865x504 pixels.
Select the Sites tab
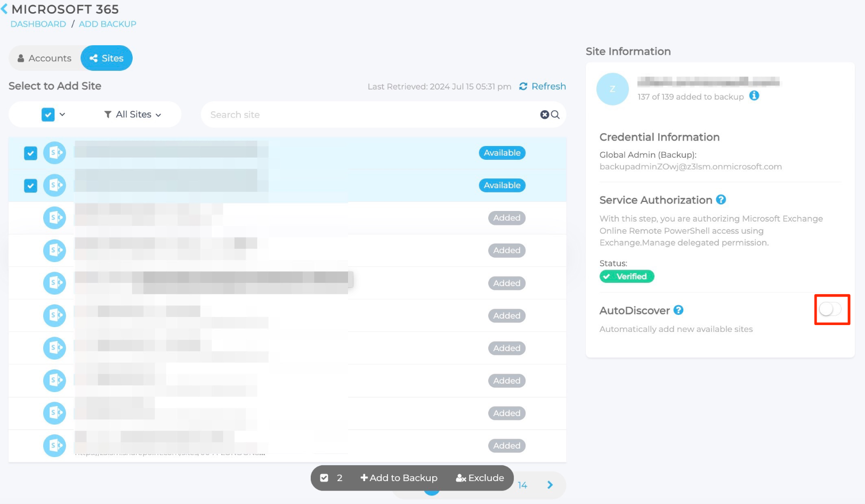click(107, 58)
